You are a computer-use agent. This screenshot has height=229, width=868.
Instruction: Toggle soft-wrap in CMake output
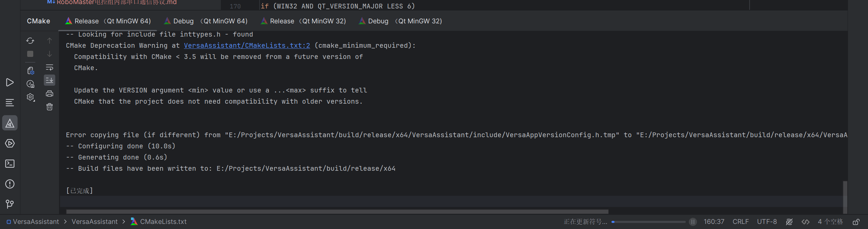[50, 67]
